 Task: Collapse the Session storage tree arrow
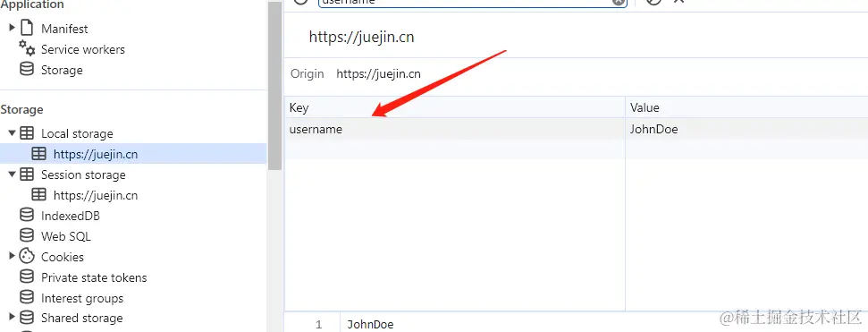[13, 174]
